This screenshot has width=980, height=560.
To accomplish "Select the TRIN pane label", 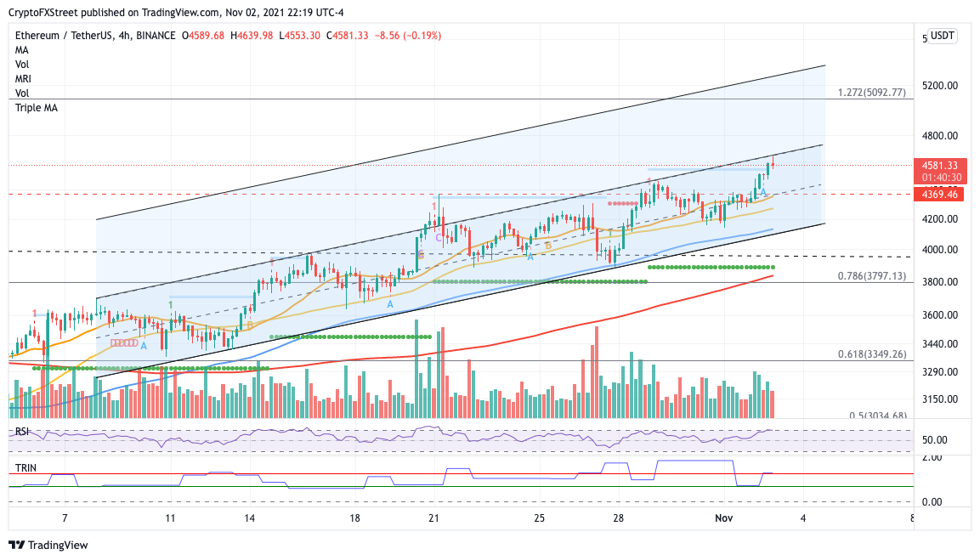I will click(25, 467).
